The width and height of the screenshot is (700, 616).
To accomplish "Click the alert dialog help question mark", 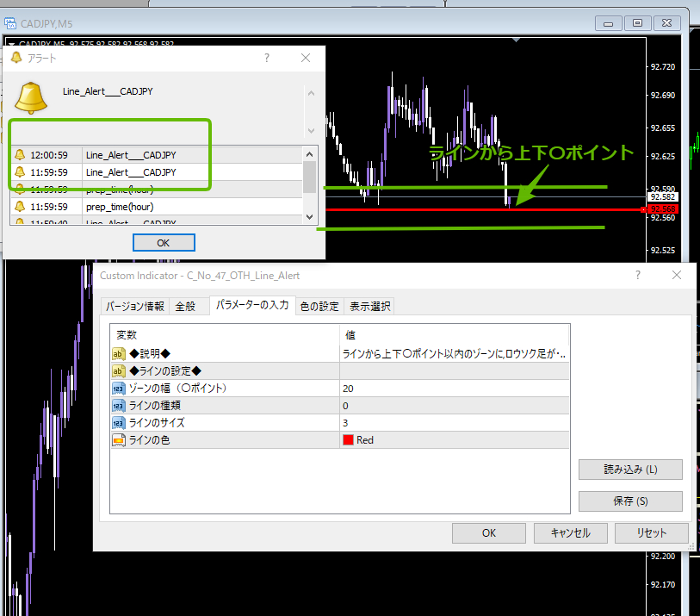I will pyautogui.click(x=267, y=58).
